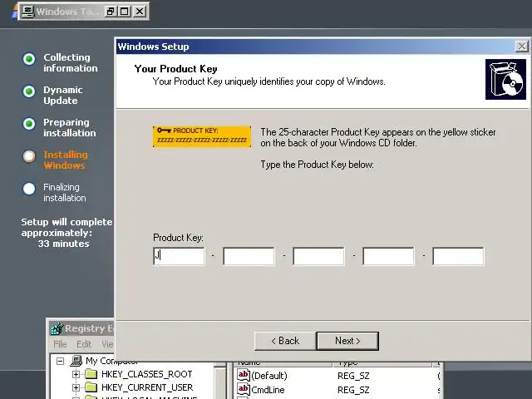
Task: Click the REG_SZ type of CmdLine
Action: pos(353,390)
